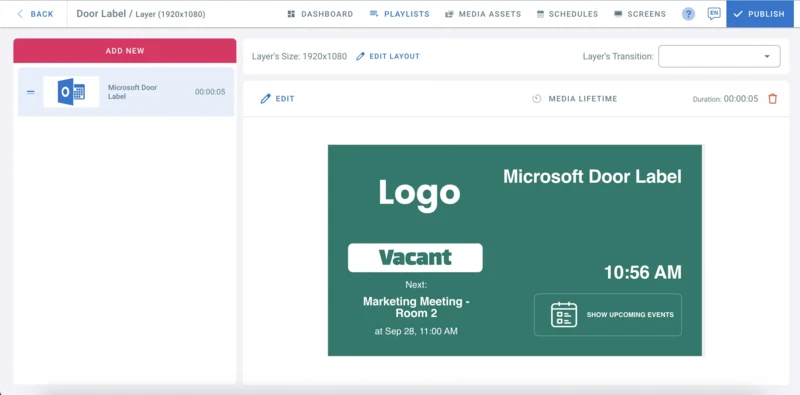
Task: Click the Outlook calendar thumbnail in playlist
Action: (71, 92)
